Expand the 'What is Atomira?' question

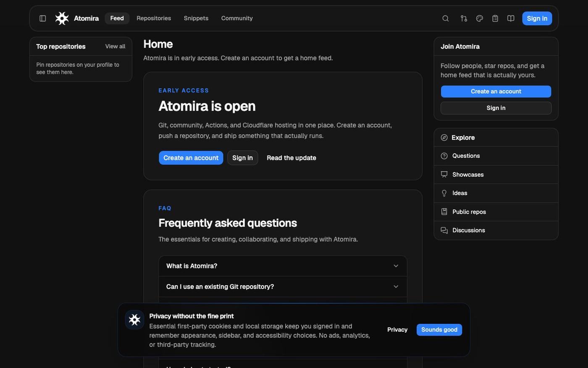(x=283, y=266)
